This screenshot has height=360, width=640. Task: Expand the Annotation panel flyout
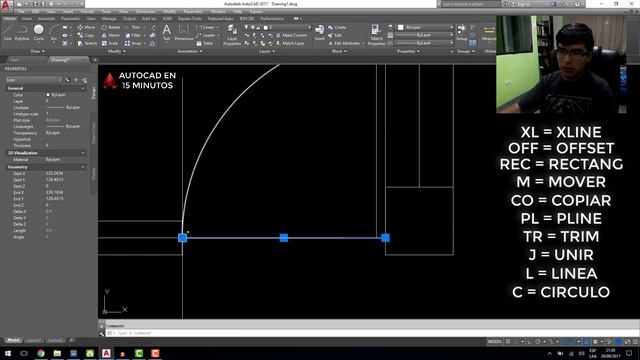[x=190, y=51]
